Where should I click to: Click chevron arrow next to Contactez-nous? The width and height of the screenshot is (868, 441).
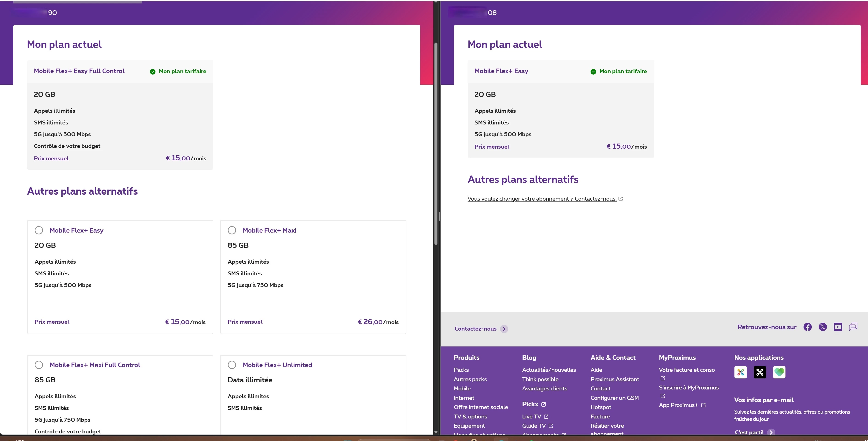(x=504, y=329)
